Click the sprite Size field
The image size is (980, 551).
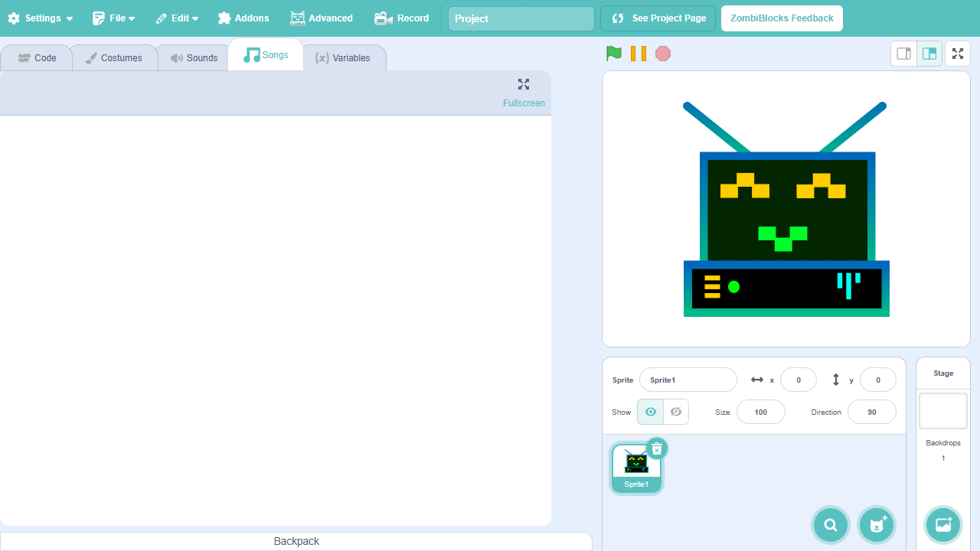coord(761,412)
